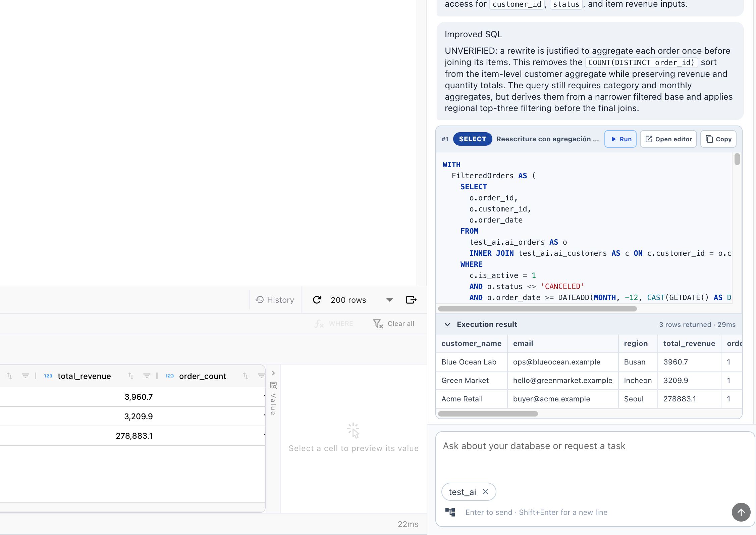Click the refresh results icon
Image resolution: width=756 pixels, height=535 pixels.
pyautogui.click(x=317, y=300)
